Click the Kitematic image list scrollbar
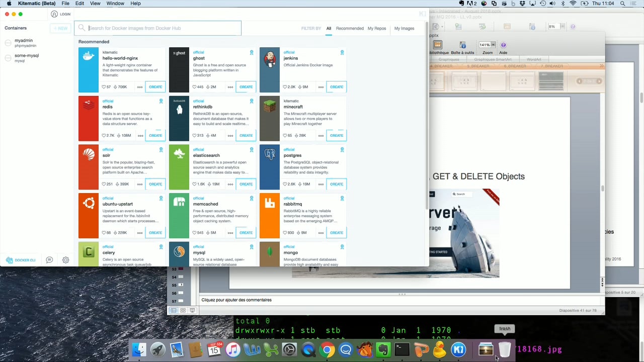 [427, 116]
